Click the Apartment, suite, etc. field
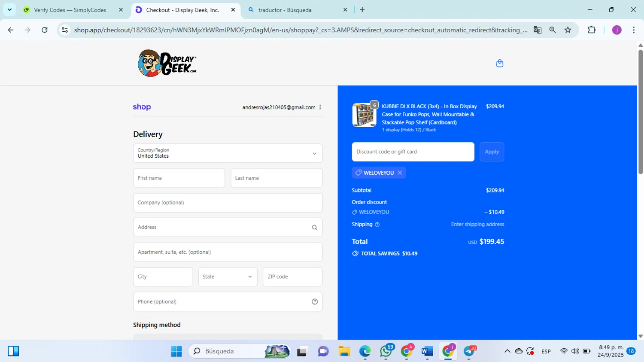 pos(228,252)
